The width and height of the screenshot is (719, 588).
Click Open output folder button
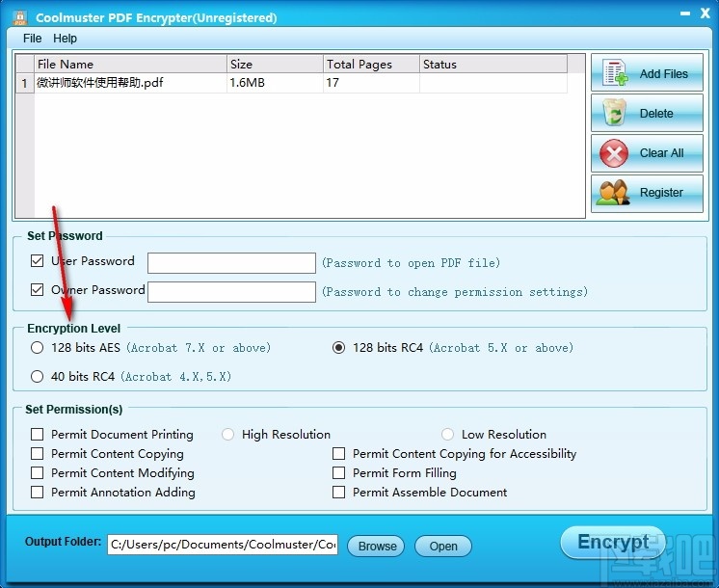tap(443, 546)
